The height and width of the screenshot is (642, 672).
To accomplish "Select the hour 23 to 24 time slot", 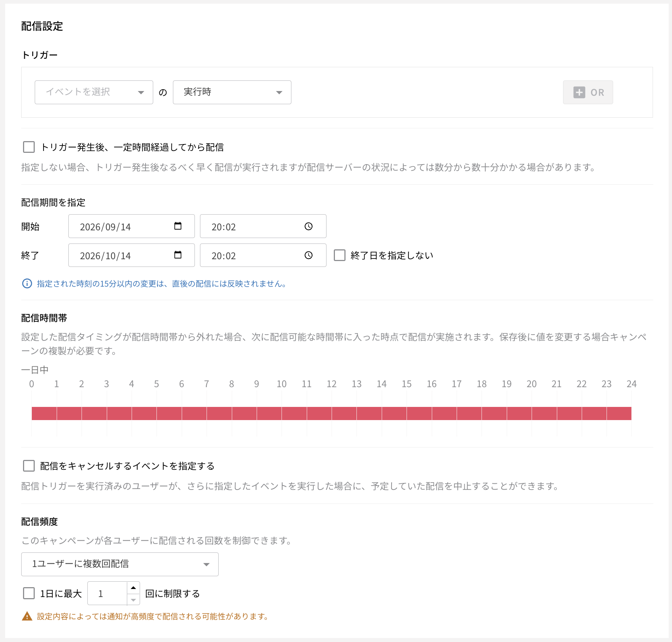I will pos(619,413).
